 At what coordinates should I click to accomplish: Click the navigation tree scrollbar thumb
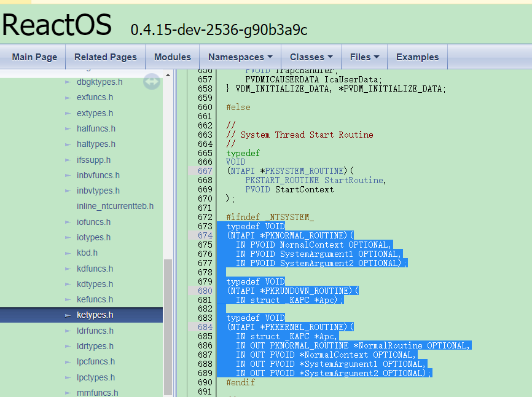click(168, 327)
